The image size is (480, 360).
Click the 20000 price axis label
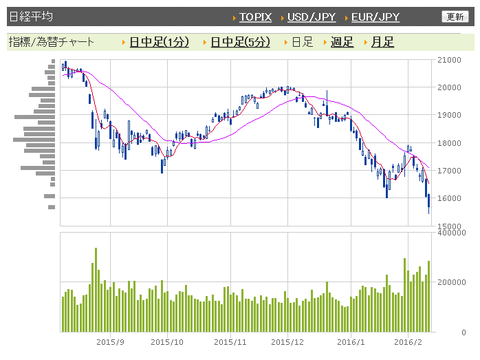pos(449,88)
